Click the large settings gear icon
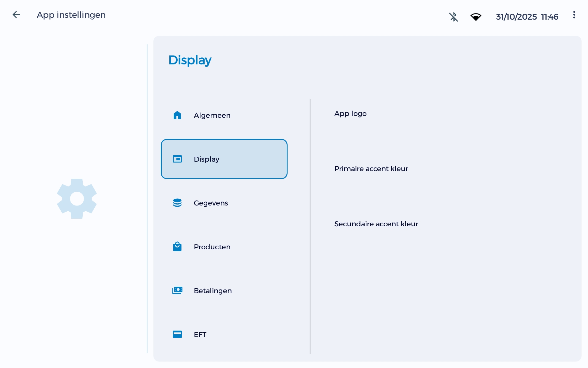Image resolution: width=588 pixels, height=368 pixels. click(77, 199)
